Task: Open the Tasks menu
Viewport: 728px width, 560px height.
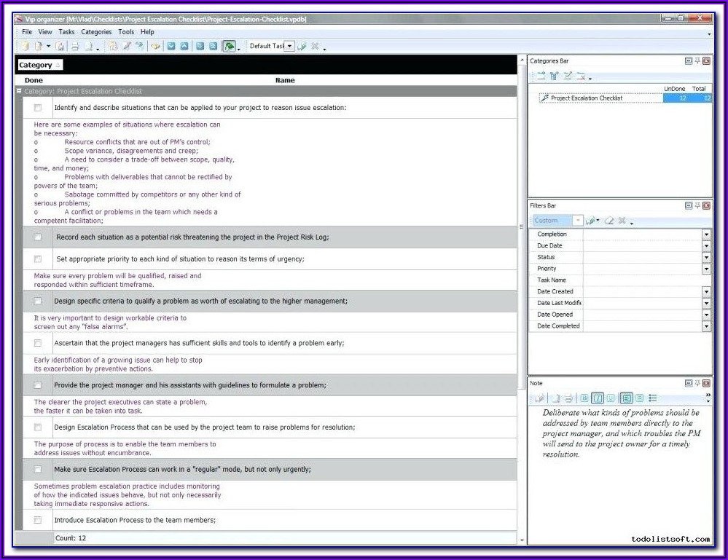Action: coord(66,32)
